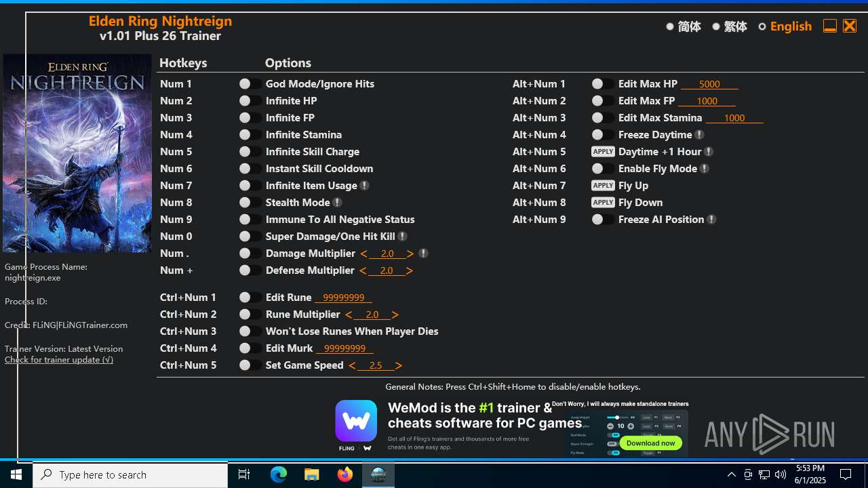The image size is (868, 488).
Task: Toggle Infinite Stamina
Action: (250, 135)
